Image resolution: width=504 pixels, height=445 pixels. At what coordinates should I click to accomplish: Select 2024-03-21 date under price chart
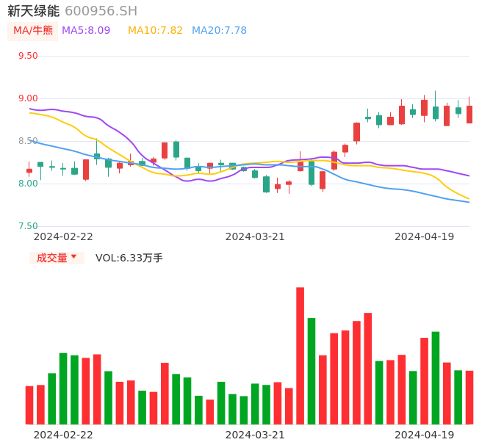[255, 236]
